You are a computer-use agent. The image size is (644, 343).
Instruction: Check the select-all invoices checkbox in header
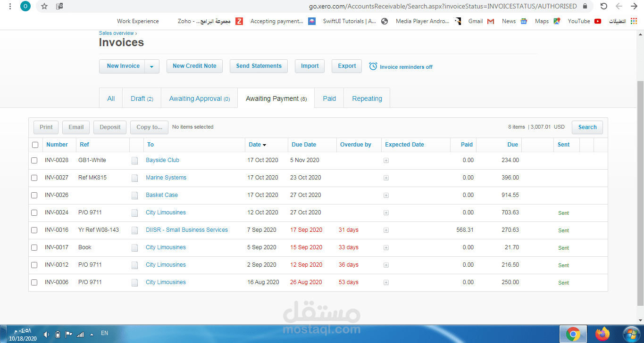click(35, 145)
